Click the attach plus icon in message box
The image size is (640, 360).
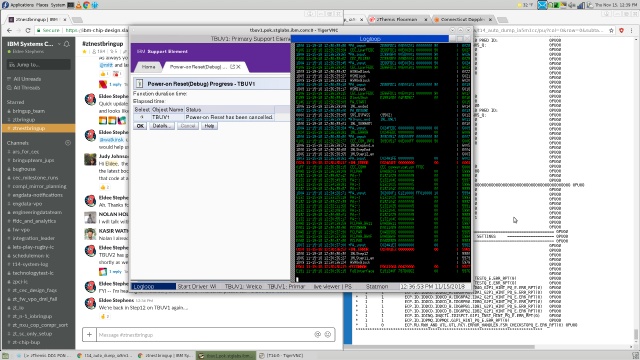(89, 335)
